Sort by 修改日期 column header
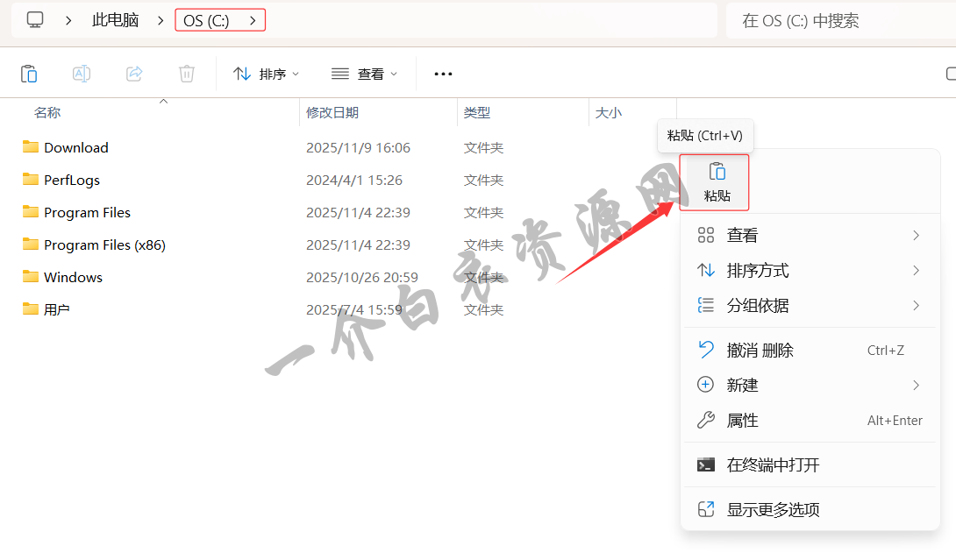Screen dimensions: 956x560 click(x=332, y=112)
